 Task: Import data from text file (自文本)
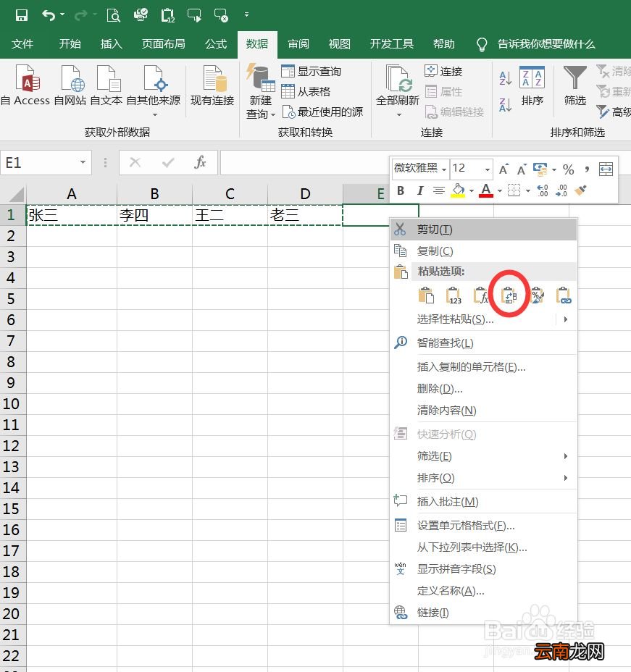click(x=106, y=85)
